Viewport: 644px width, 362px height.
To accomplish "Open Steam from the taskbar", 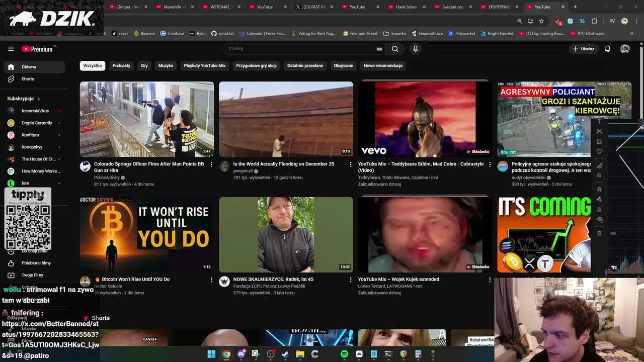I will point(285,354).
